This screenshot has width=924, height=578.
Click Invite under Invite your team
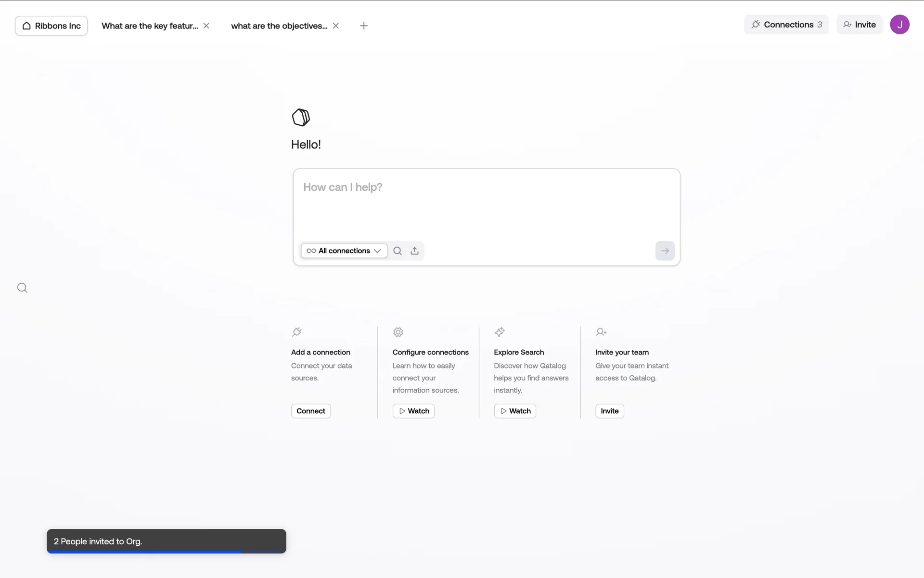coord(609,411)
